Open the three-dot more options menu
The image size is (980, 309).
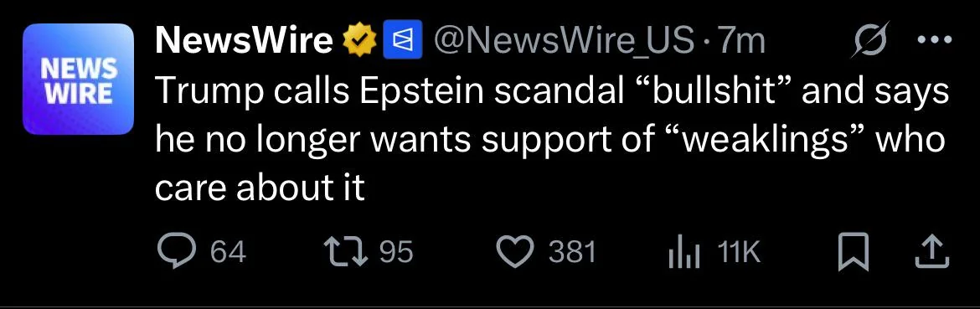[x=935, y=40]
